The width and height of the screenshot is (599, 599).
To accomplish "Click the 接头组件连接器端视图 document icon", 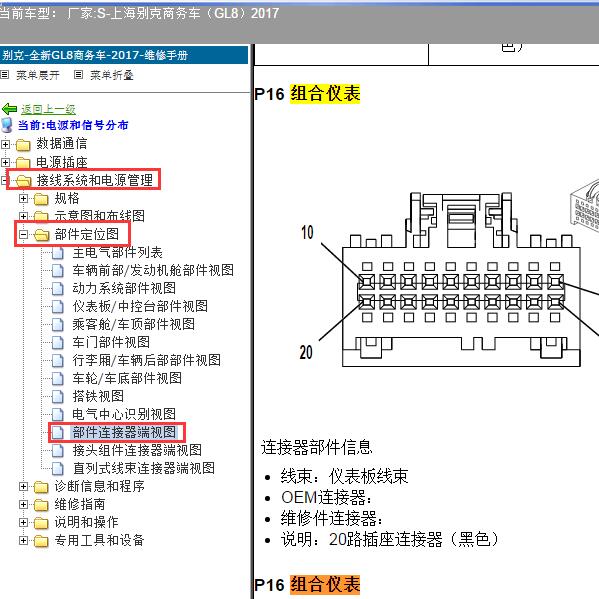I will coord(58,450).
